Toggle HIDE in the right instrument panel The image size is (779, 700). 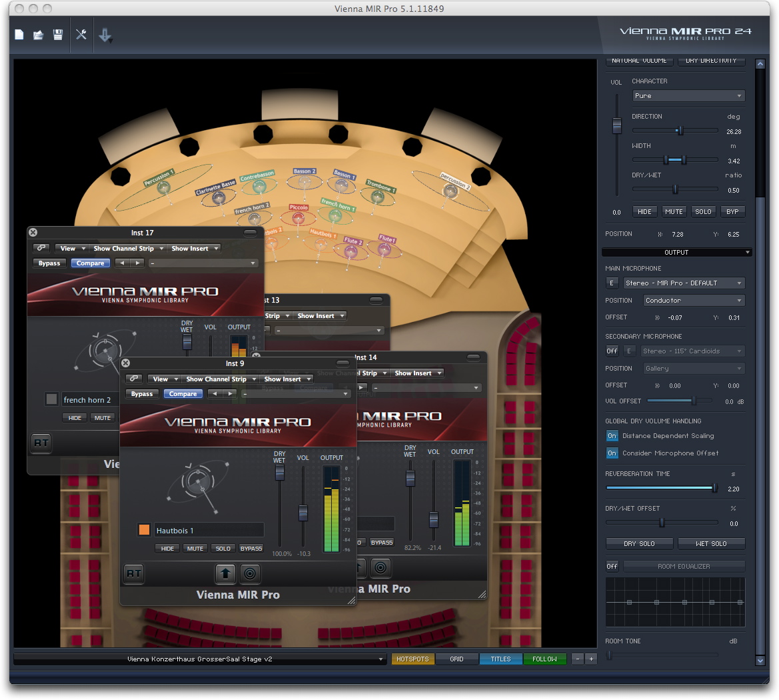(644, 212)
